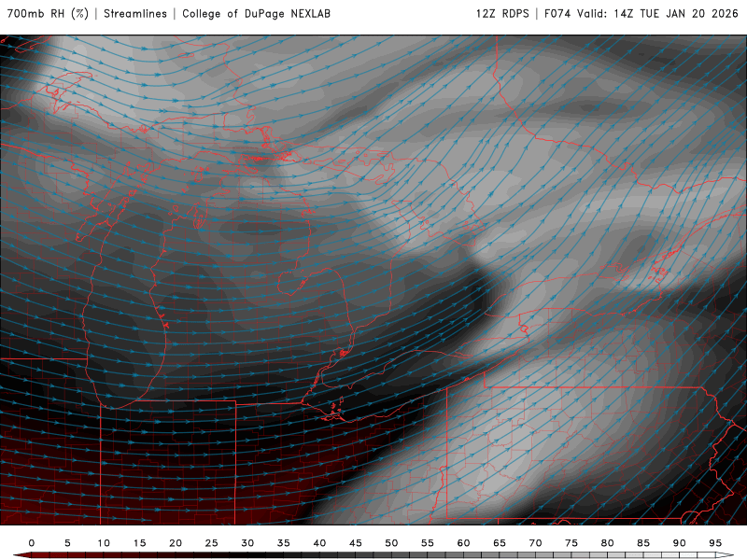Image resolution: width=747 pixels, height=560 pixels.
Task: Click the colorbar label '60'
Action: [463, 543]
